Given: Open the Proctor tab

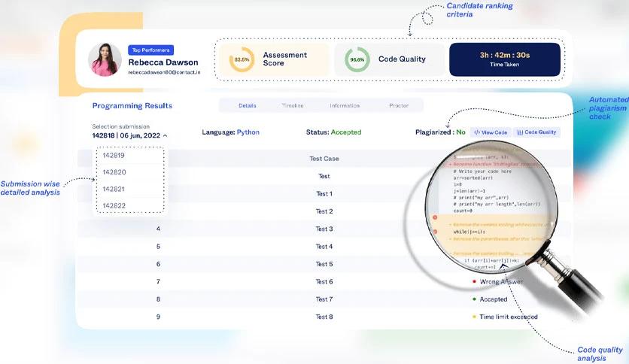Looking at the screenshot, I should point(399,105).
